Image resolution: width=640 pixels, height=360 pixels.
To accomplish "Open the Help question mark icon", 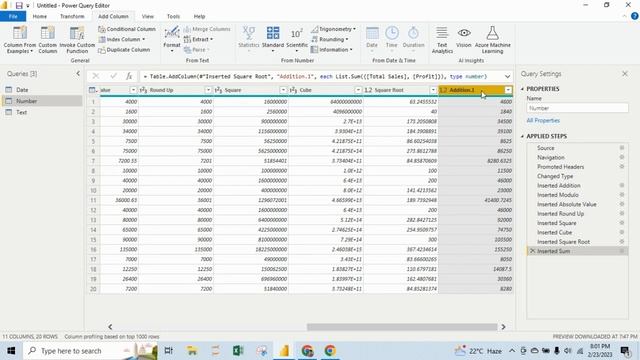I will click(x=634, y=16).
